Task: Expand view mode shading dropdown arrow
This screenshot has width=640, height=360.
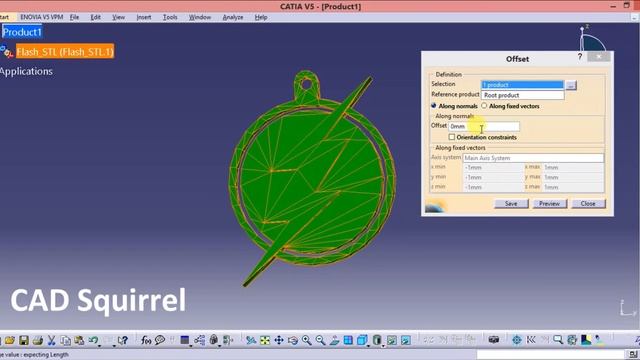Action: pos(383,346)
